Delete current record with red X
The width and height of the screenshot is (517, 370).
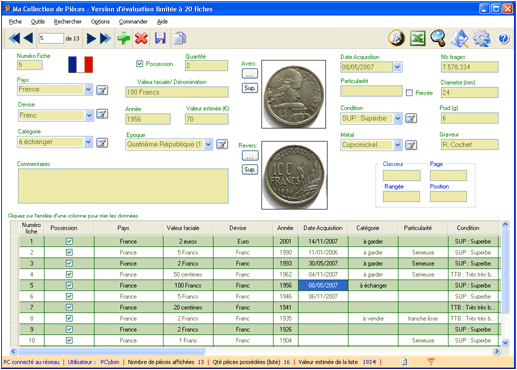[141, 38]
